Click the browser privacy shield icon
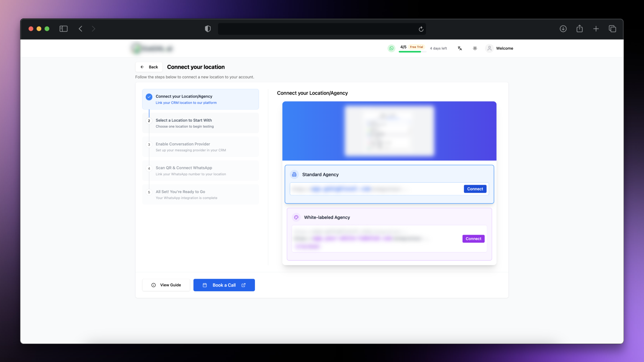644x362 pixels. [x=208, y=29]
